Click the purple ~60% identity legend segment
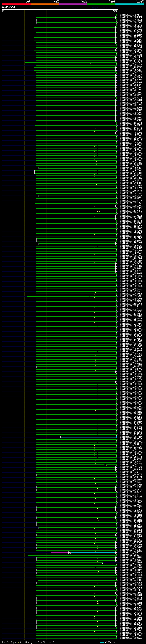The image size is (146, 644). pos(73,4)
